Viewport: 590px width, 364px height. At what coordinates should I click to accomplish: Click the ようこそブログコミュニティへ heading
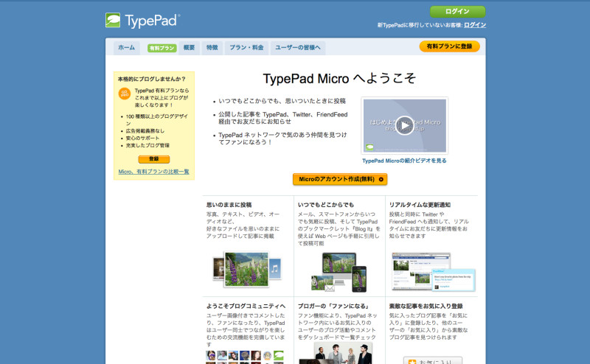pos(246,306)
